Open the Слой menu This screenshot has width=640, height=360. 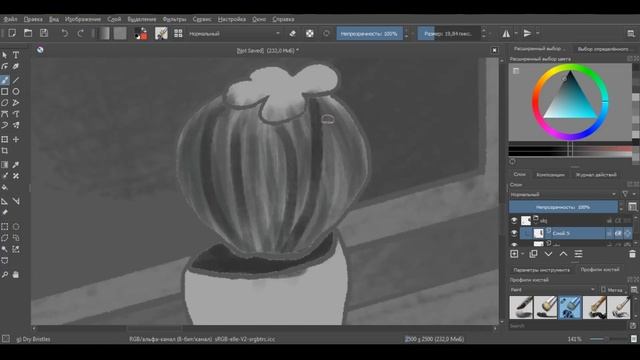(x=114, y=19)
